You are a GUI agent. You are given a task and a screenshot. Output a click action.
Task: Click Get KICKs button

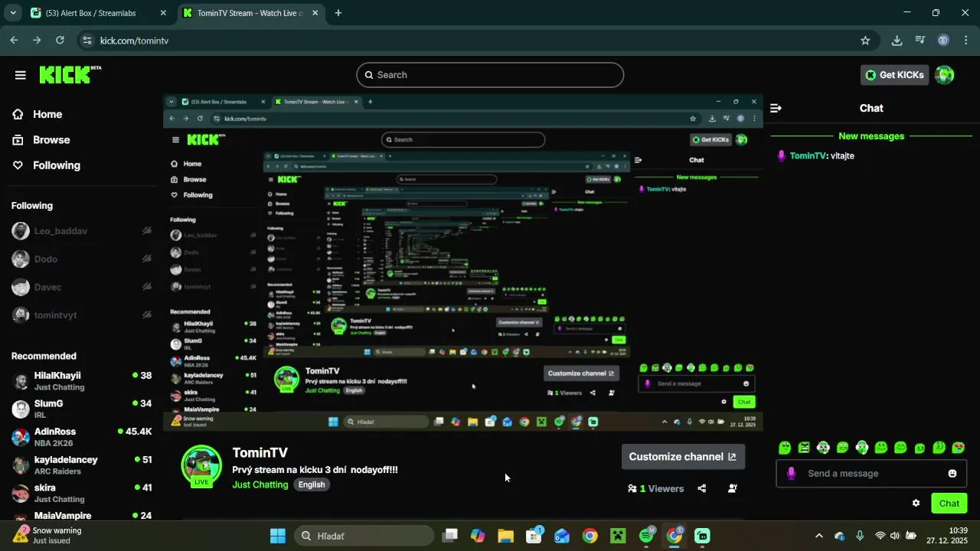point(895,75)
